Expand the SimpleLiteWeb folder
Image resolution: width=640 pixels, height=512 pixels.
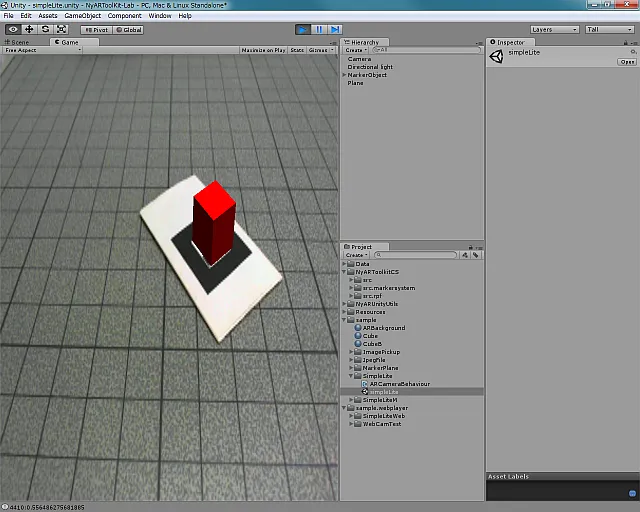(x=351, y=416)
